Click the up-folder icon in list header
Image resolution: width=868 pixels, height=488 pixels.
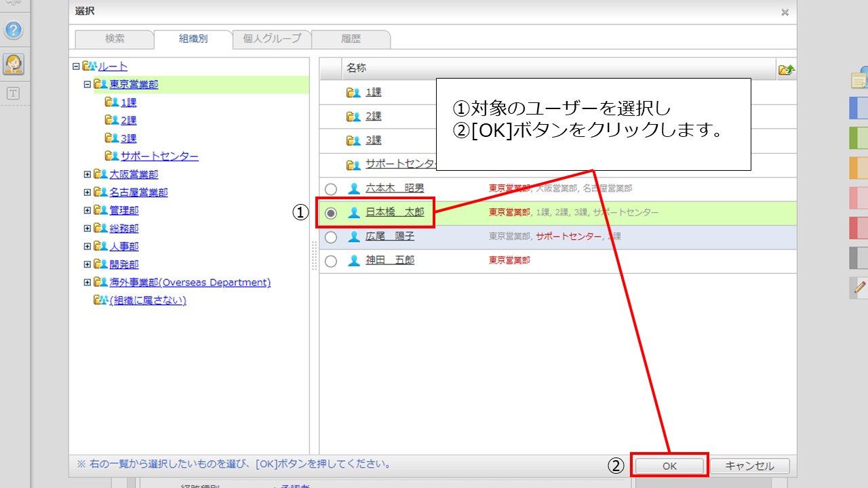coord(786,69)
